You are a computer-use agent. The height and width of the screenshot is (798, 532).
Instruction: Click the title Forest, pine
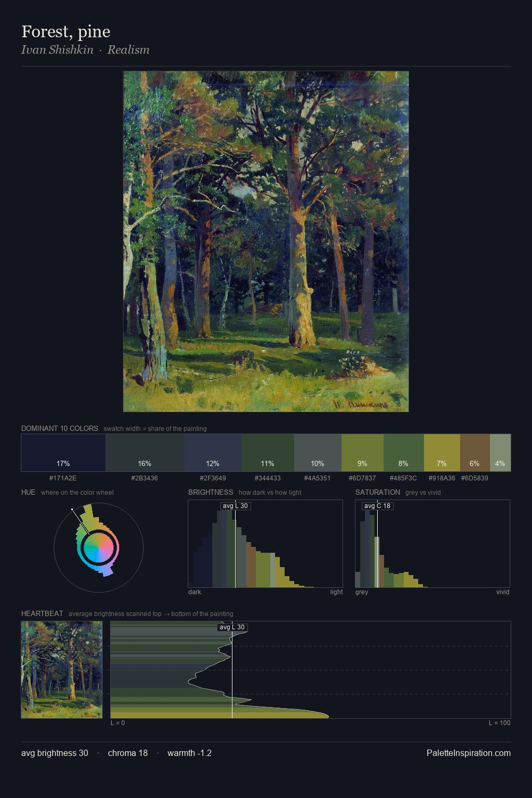coord(66,31)
